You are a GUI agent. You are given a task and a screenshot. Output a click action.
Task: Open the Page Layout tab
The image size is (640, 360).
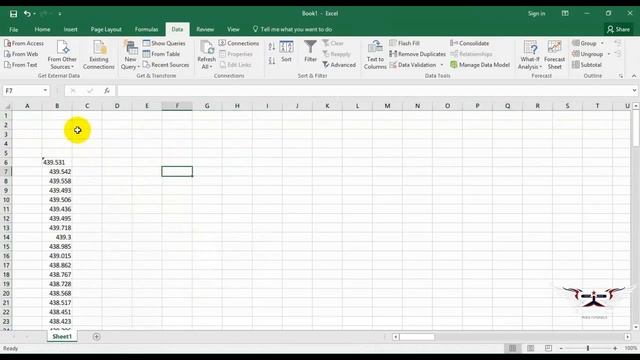pyautogui.click(x=106, y=29)
